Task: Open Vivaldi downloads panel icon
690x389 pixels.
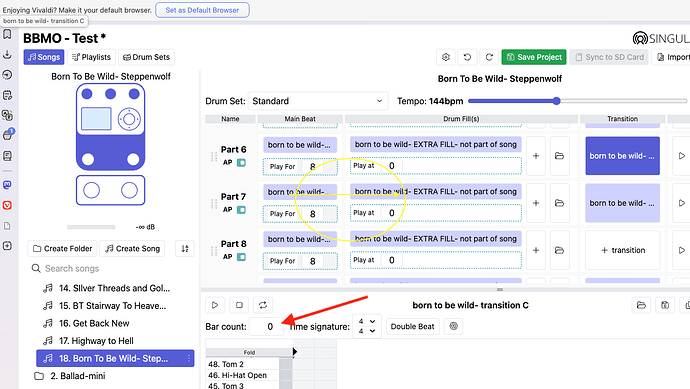Action: click(x=7, y=55)
